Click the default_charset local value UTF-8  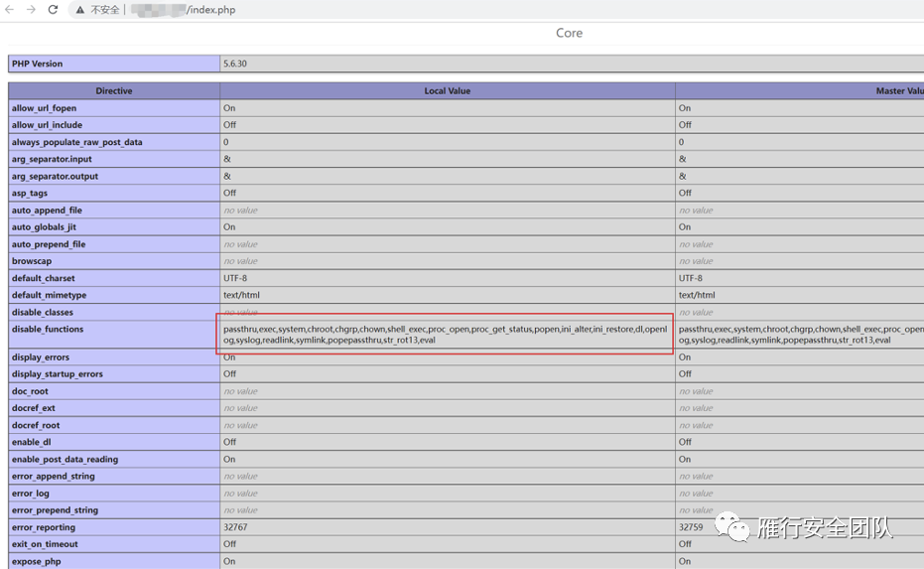[236, 278]
